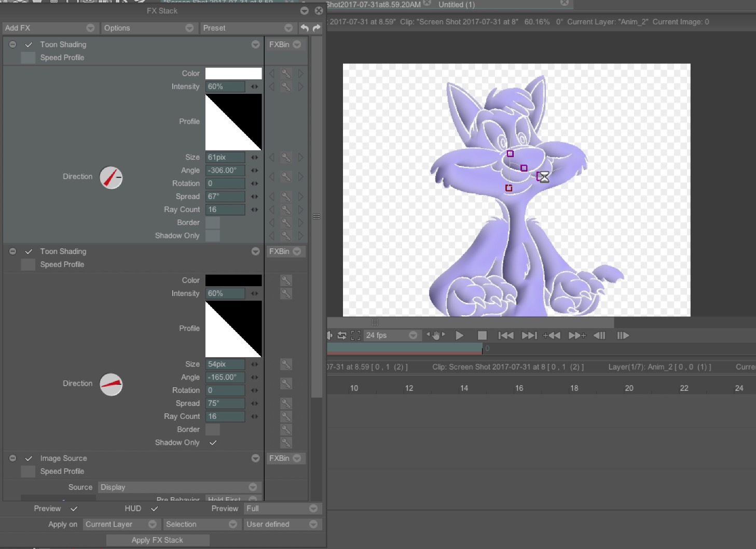The width and height of the screenshot is (756, 549).
Task: Open the Preview Full quality dropdown
Action: pos(282,509)
